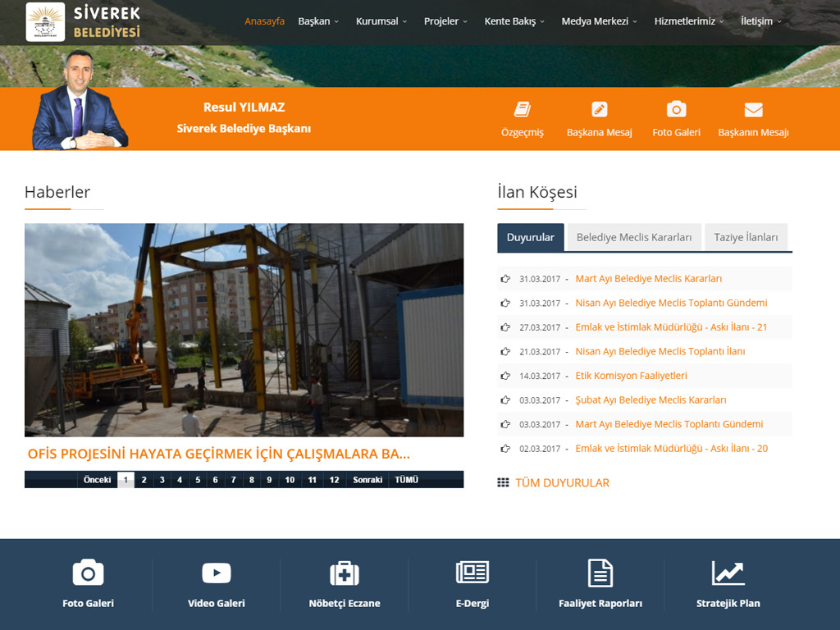This screenshot has height=630, width=840.
Task: Open the E-Dergi newspaper icon
Action: [472, 573]
